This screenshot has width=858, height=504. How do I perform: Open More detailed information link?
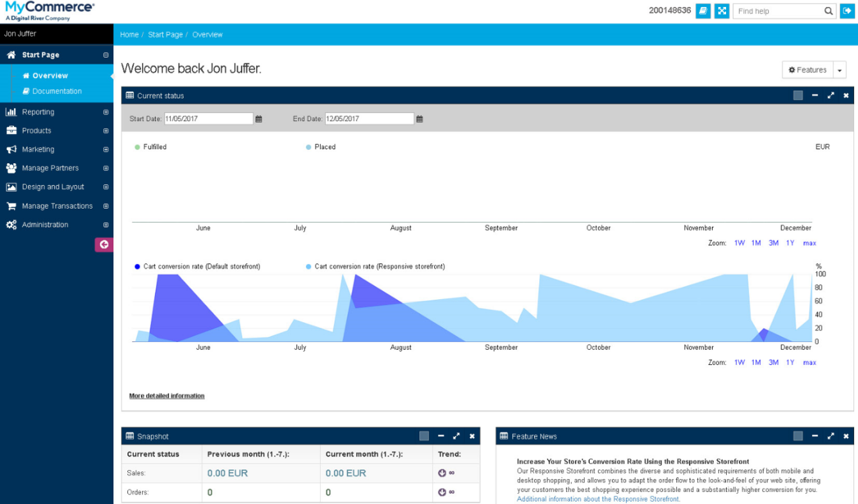coord(167,396)
